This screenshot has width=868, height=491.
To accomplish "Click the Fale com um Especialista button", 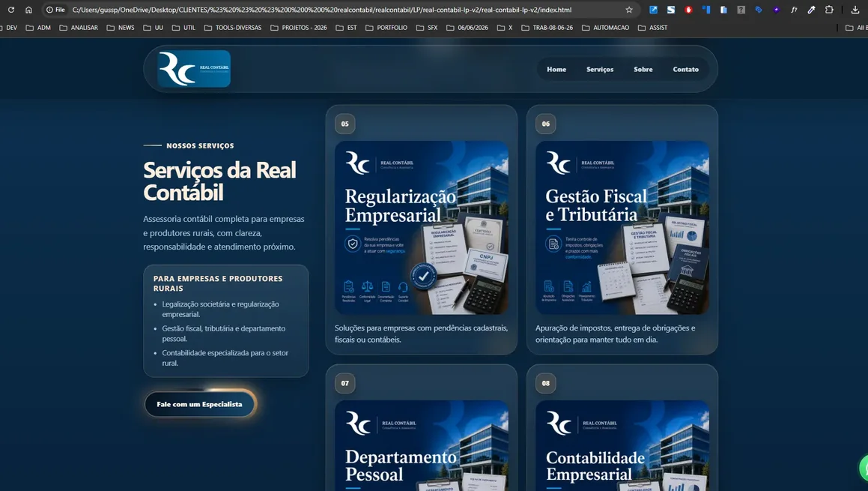I will pyautogui.click(x=199, y=404).
